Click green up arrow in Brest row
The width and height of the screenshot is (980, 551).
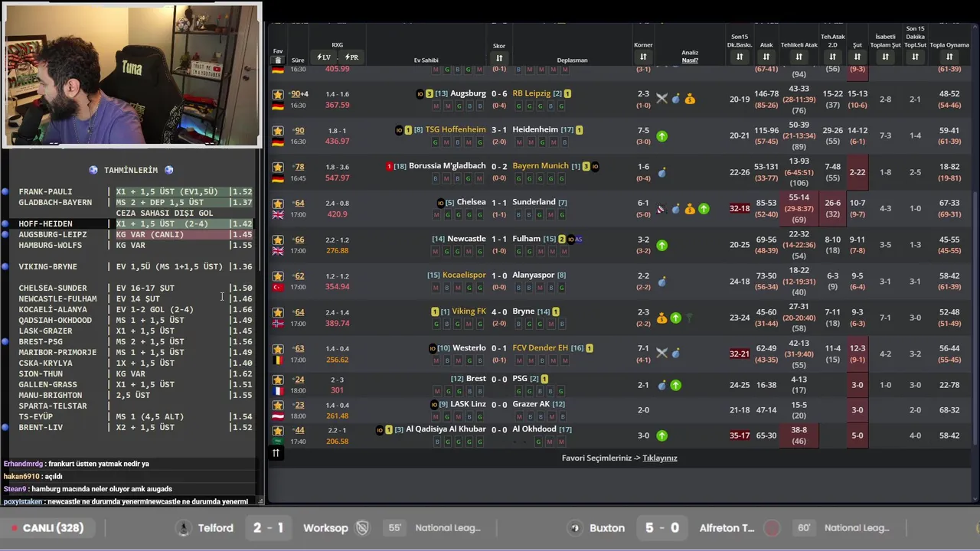tap(676, 385)
